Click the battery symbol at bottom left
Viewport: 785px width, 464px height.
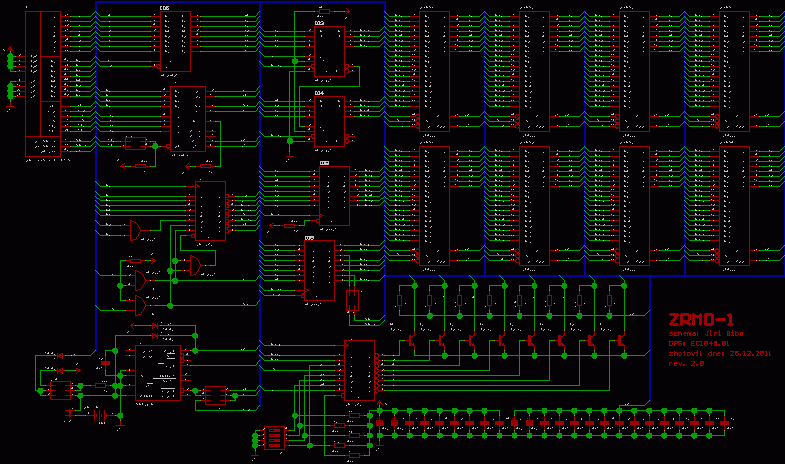(x=99, y=414)
